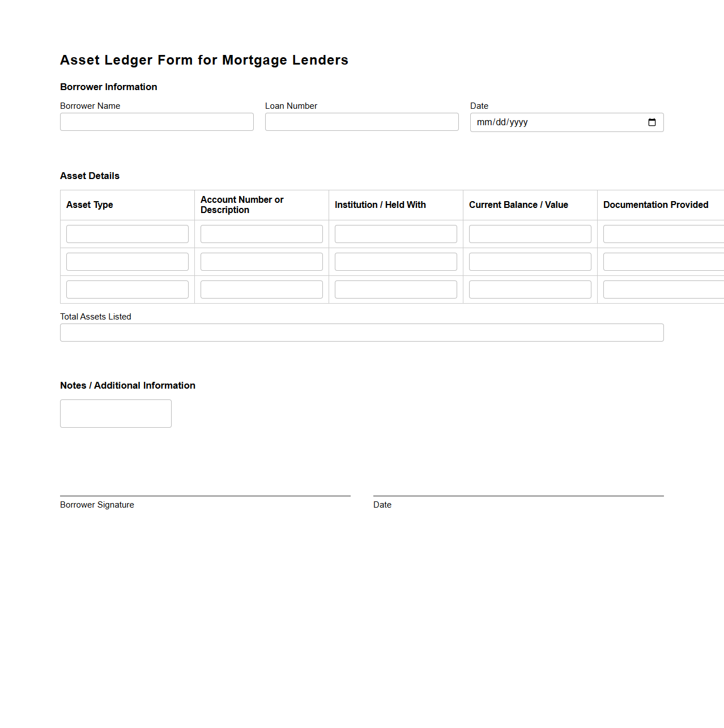This screenshot has width=724, height=728.
Task: Click the first Account Number or Description field
Action: pyautogui.click(x=261, y=233)
